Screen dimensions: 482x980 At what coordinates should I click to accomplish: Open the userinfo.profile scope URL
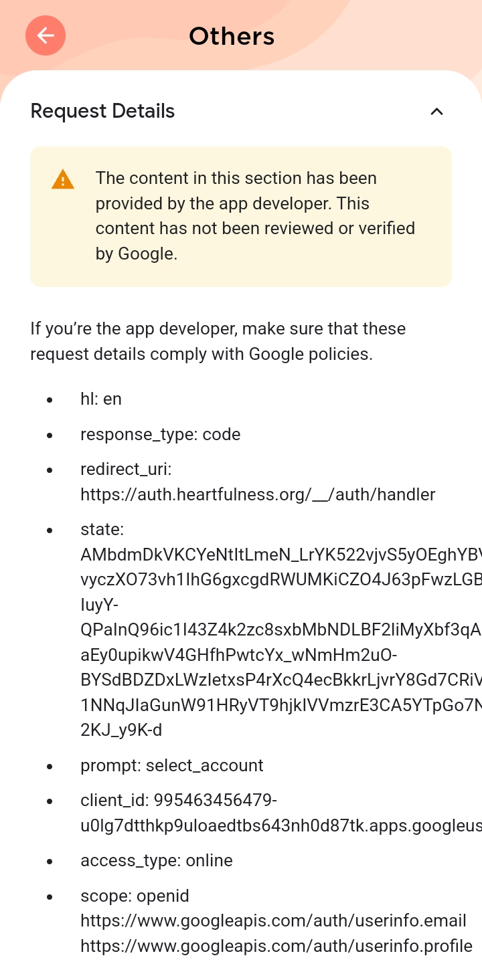point(276,946)
